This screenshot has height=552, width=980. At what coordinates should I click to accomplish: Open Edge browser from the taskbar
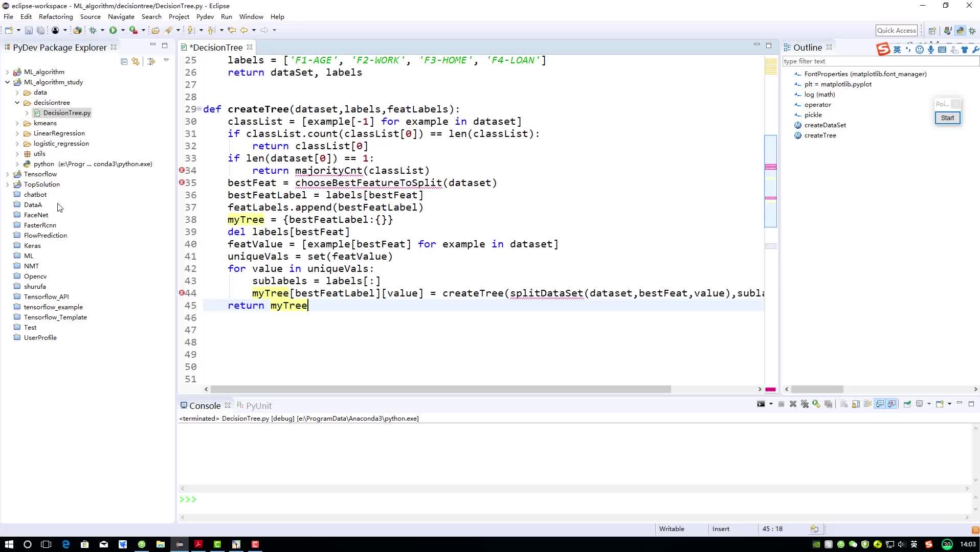[66, 544]
